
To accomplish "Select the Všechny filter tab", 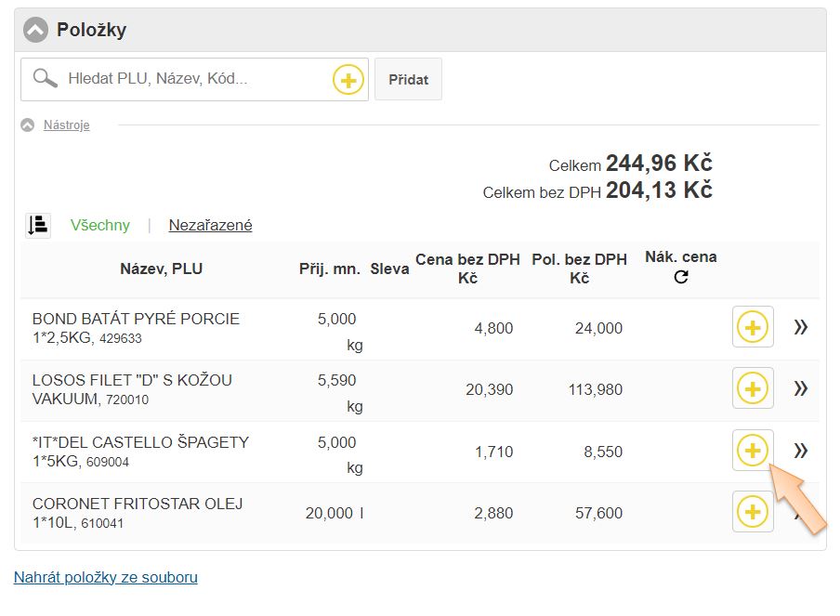I will pyautogui.click(x=100, y=225).
